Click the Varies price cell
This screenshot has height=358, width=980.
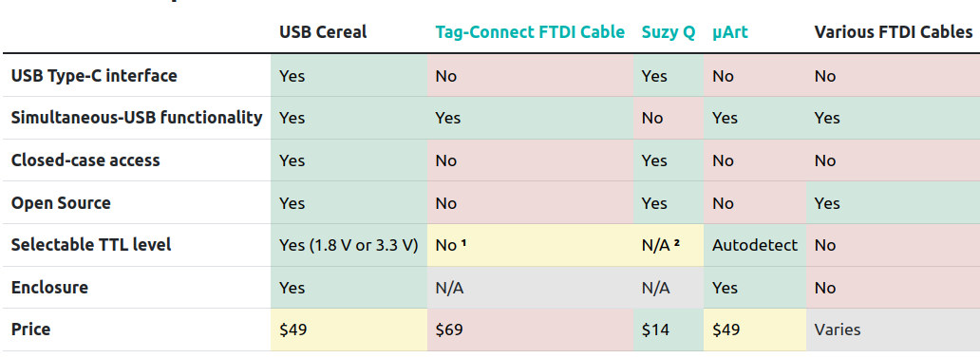[x=894, y=330]
